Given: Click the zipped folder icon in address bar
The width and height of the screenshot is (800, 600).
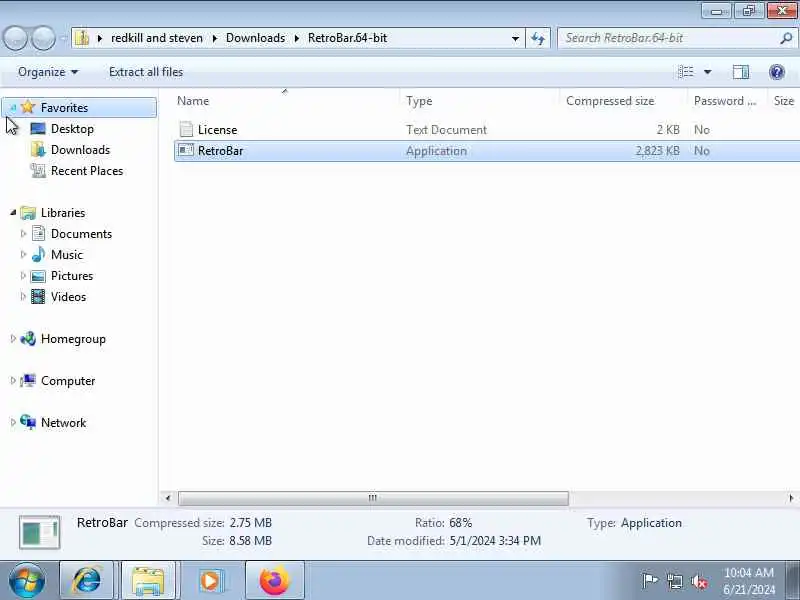Looking at the screenshot, I should tap(82, 38).
